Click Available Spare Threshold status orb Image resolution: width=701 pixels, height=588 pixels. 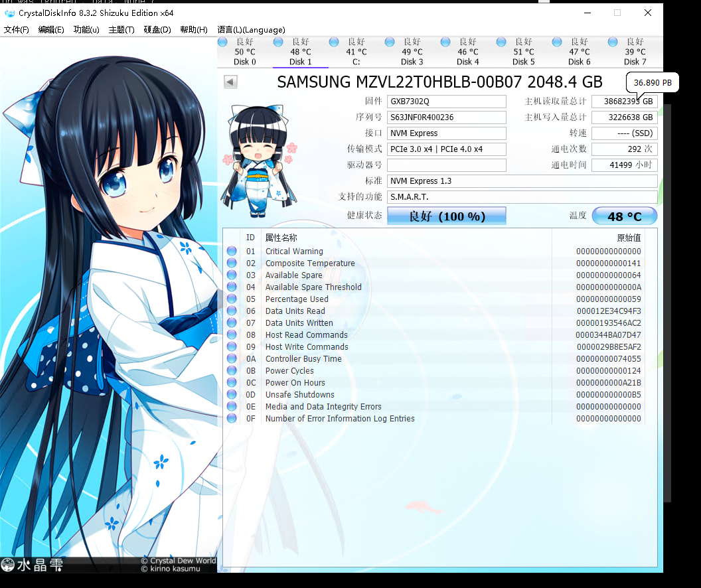tap(232, 287)
